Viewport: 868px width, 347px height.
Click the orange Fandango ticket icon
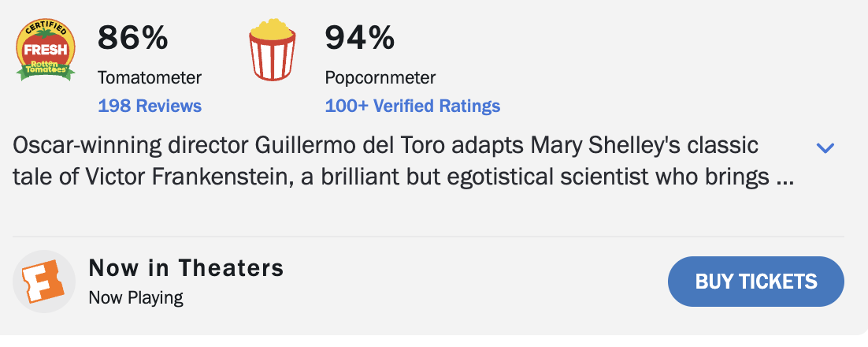pyautogui.click(x=42, y=282)
